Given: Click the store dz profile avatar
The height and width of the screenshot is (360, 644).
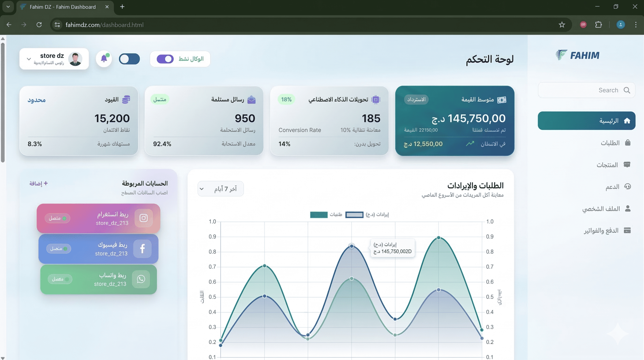Looking at the screenshot, I should click(75, 59).
